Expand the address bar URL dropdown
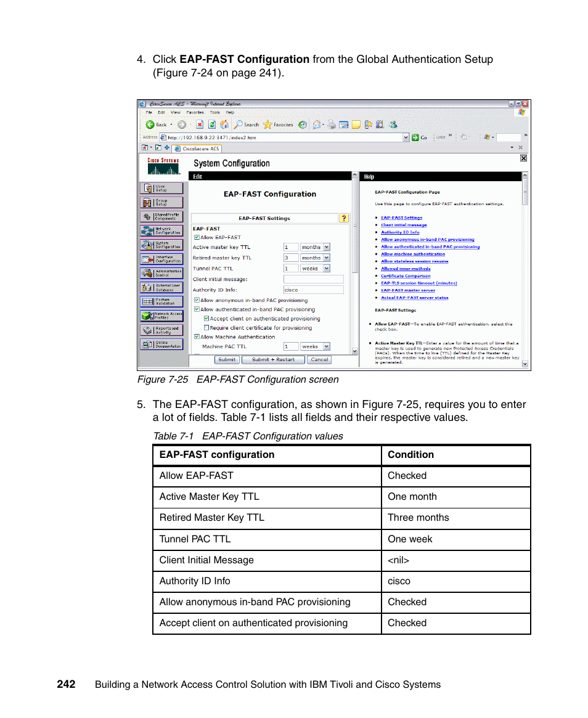This screenshot has width=588, height=718. (406, 137)
